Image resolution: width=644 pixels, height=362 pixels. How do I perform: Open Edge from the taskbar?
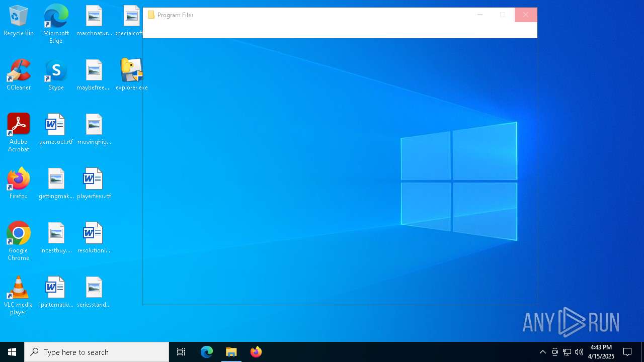click(207, 352)
